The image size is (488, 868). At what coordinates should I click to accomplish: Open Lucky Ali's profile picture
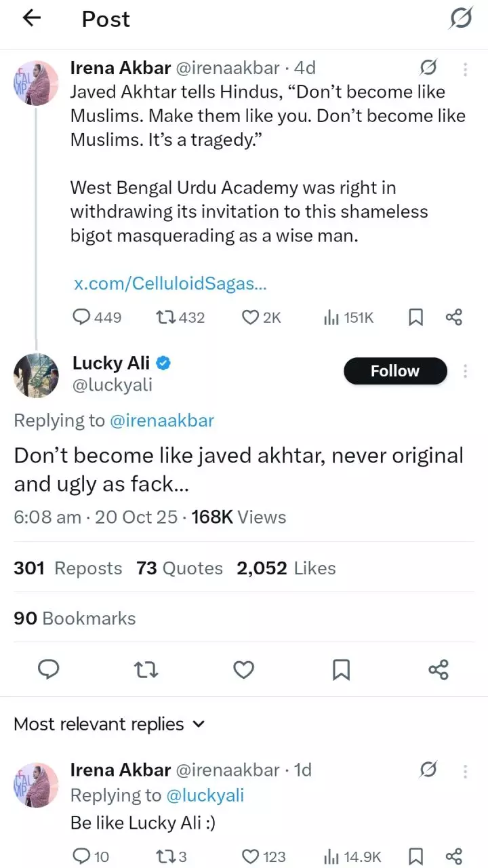[37, 375]
